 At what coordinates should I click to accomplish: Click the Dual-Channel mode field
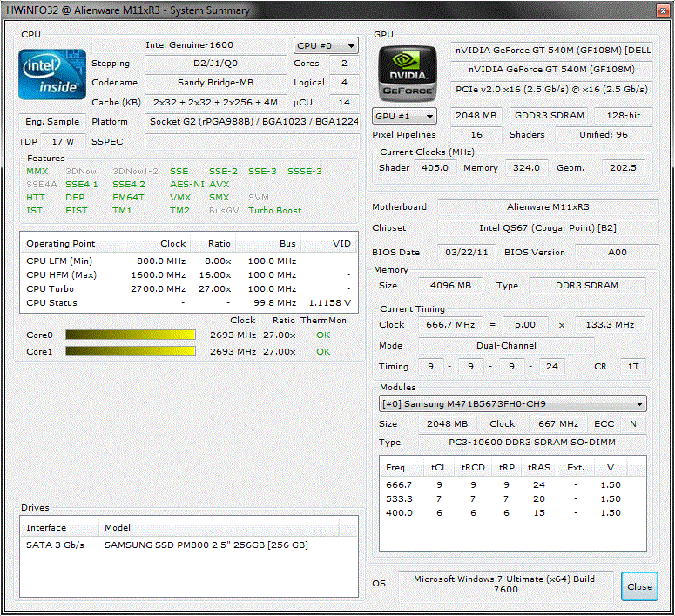(x=506, y=346)
